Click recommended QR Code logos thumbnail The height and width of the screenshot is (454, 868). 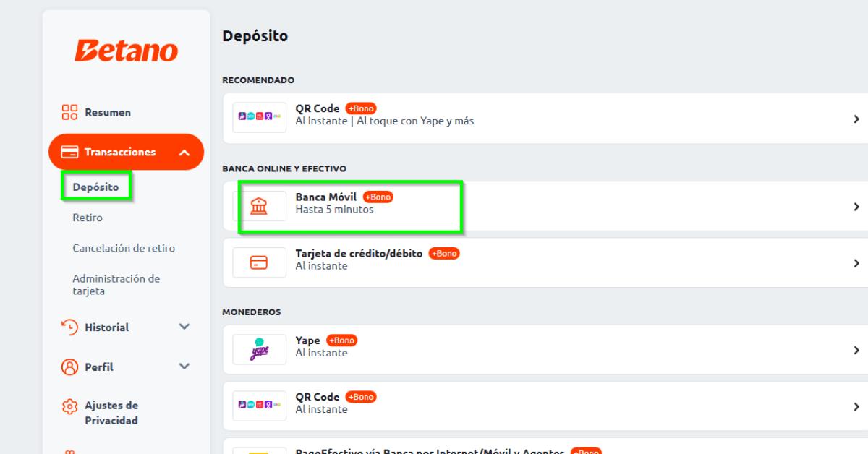tap(259, 117)
